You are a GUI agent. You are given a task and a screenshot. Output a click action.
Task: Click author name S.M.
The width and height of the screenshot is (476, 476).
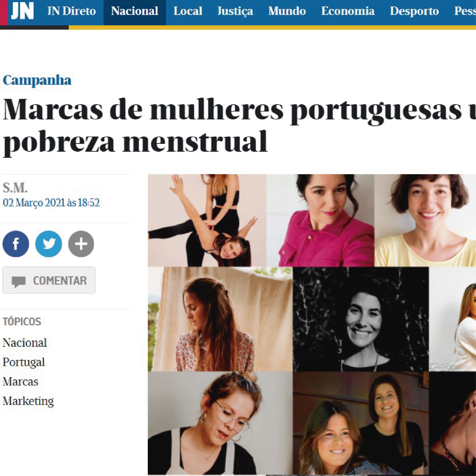point(15,188)
